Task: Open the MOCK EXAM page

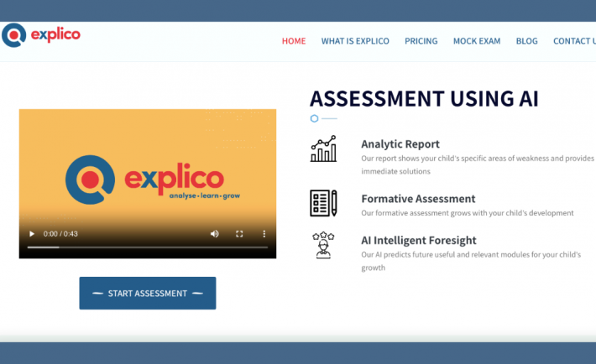Action: [x=477, y=41]
